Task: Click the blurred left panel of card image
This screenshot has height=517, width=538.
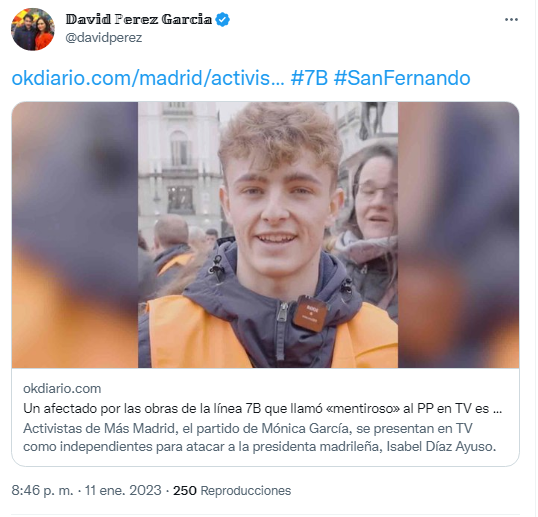Action: 75,235
